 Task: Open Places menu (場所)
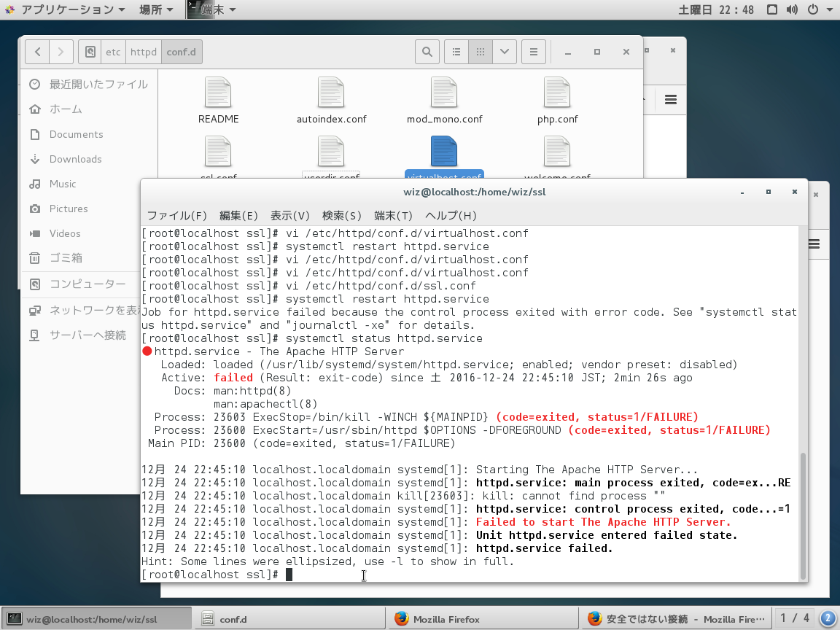pos(156,9)
